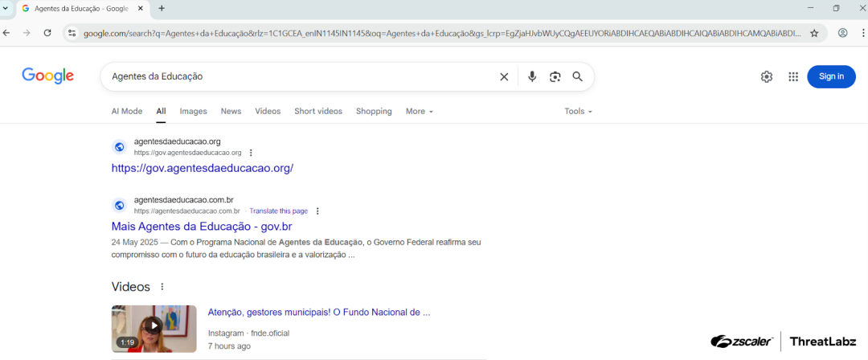
Task: Clear the search box with X icon
Action: [x=504, y=77]
